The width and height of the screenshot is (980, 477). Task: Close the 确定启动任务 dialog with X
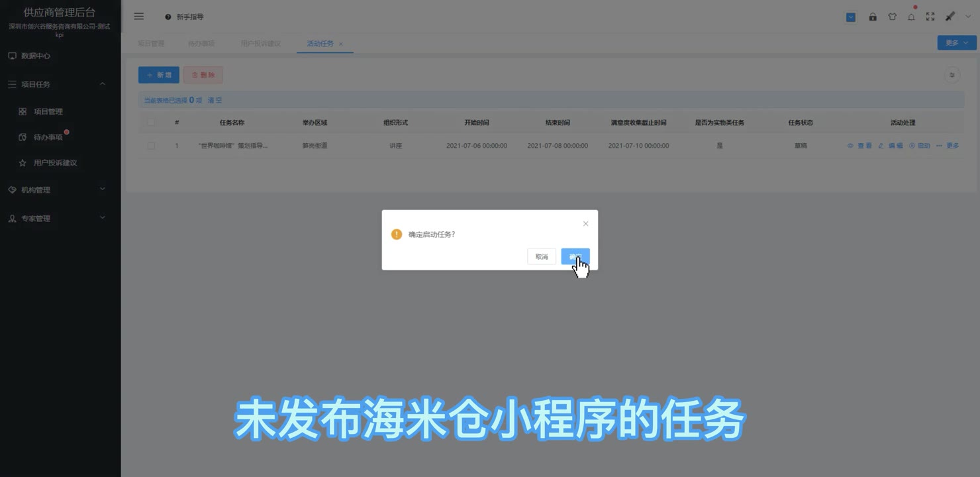click(585, 224)
